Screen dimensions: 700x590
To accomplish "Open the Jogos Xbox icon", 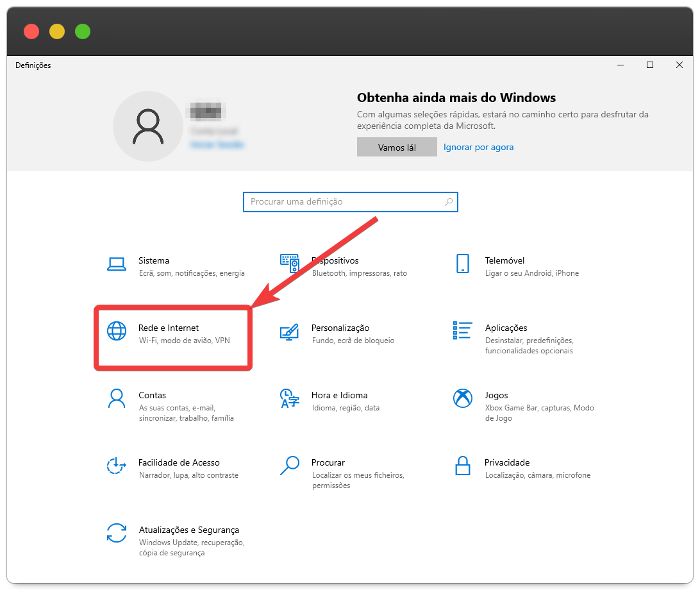I will [462, 398].
